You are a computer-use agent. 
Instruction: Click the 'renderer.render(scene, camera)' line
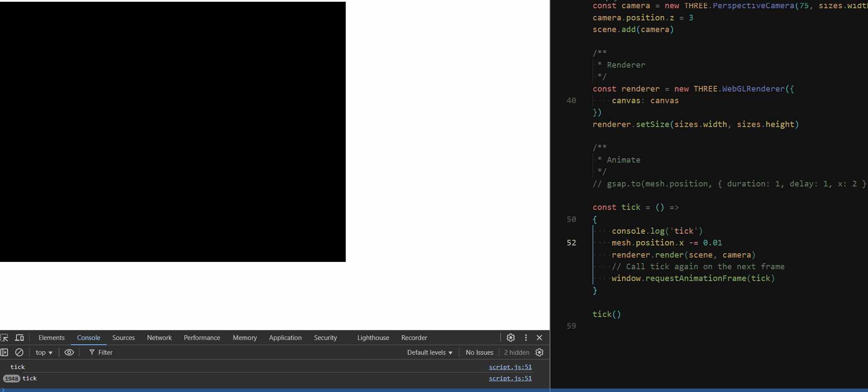(684, 255)
